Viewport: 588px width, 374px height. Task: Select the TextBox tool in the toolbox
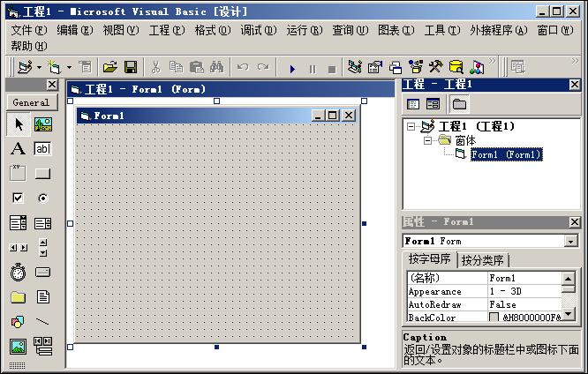coord(42,149)
